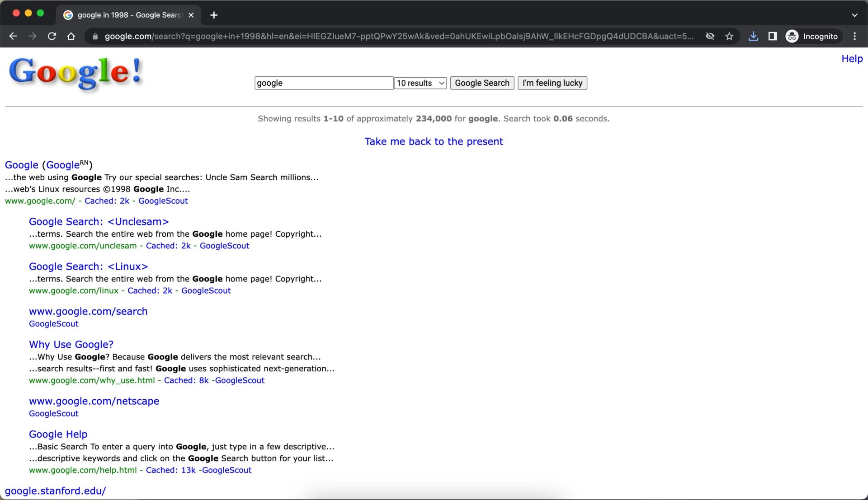Open a new browser tab

point(213,15)
